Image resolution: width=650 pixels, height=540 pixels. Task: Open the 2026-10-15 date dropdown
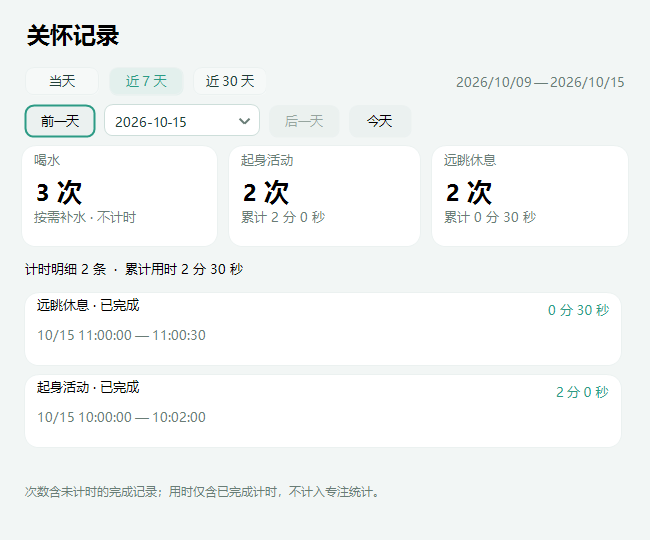(182, 121)
